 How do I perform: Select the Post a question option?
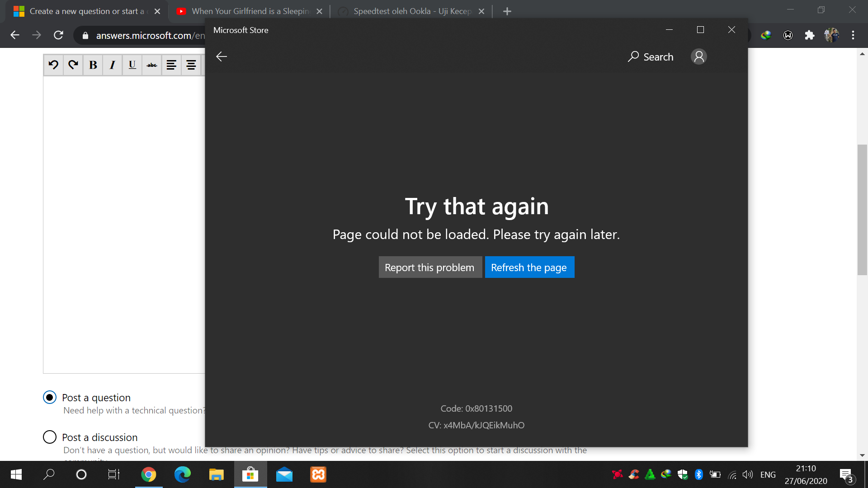(50, 397)
